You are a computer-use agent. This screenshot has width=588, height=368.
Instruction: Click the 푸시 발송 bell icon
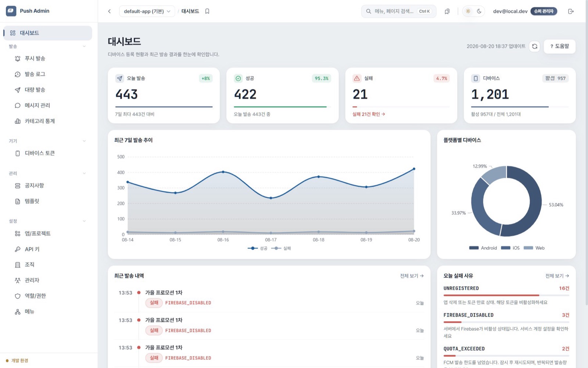pyautogui.click(x=18, y=58)
